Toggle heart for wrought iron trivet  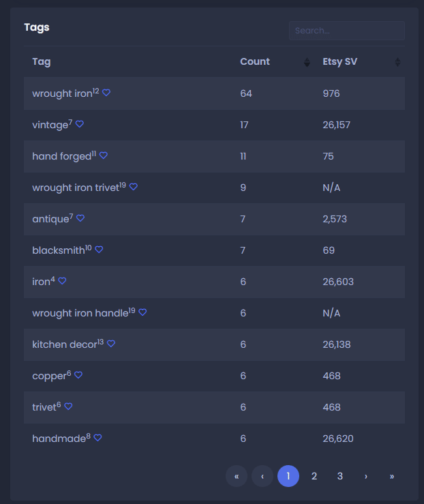point(134,187)
